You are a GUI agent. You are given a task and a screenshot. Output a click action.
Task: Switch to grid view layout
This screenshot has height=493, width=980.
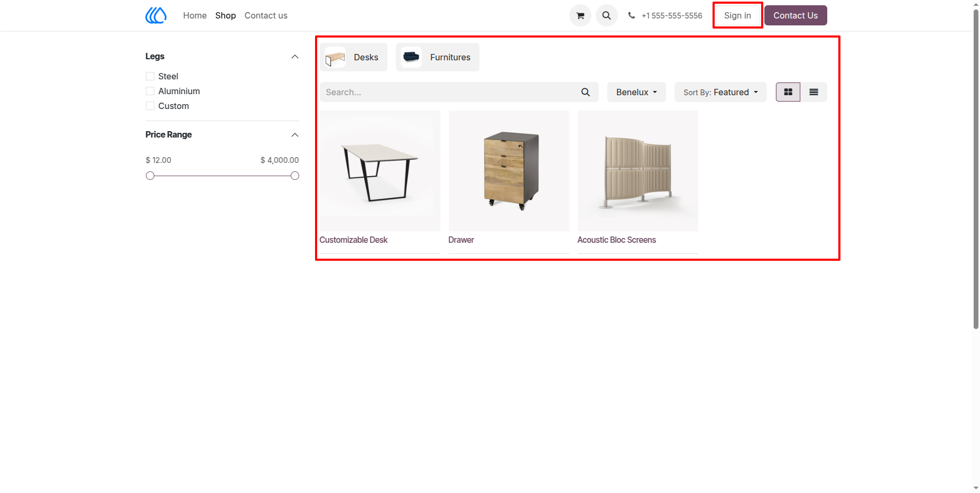click(x=788, y=92)
